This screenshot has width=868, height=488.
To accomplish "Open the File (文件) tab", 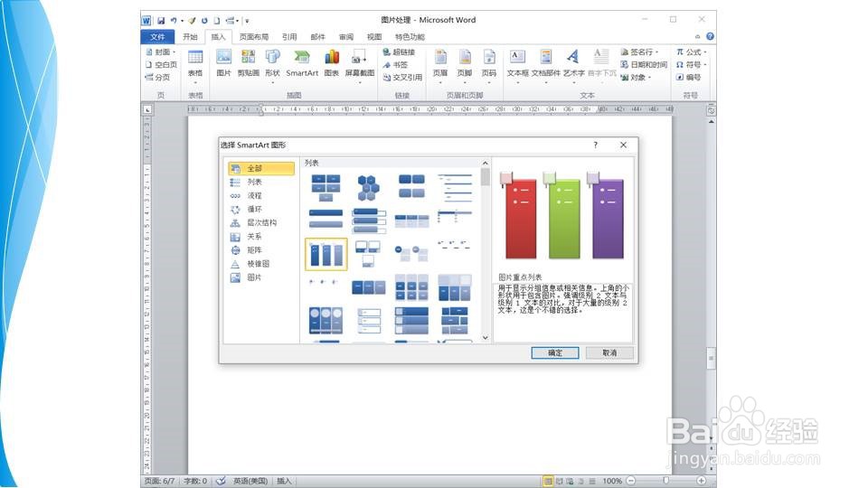I will (x=157, y=36).
